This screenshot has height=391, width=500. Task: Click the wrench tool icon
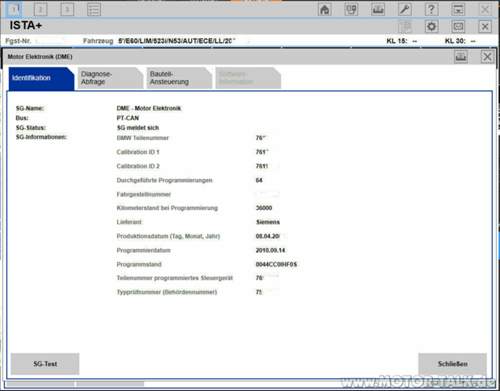point(405,9)
